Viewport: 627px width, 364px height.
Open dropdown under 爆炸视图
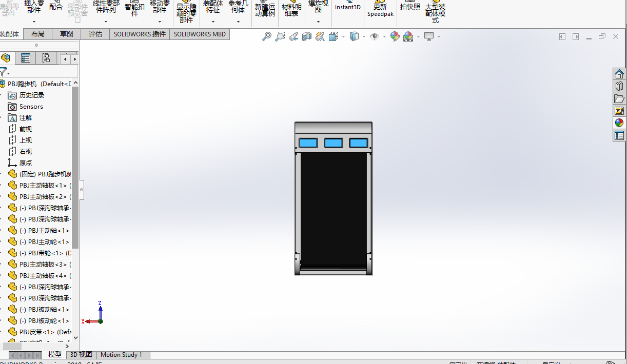pyautogui.click(x=318, y=22)
